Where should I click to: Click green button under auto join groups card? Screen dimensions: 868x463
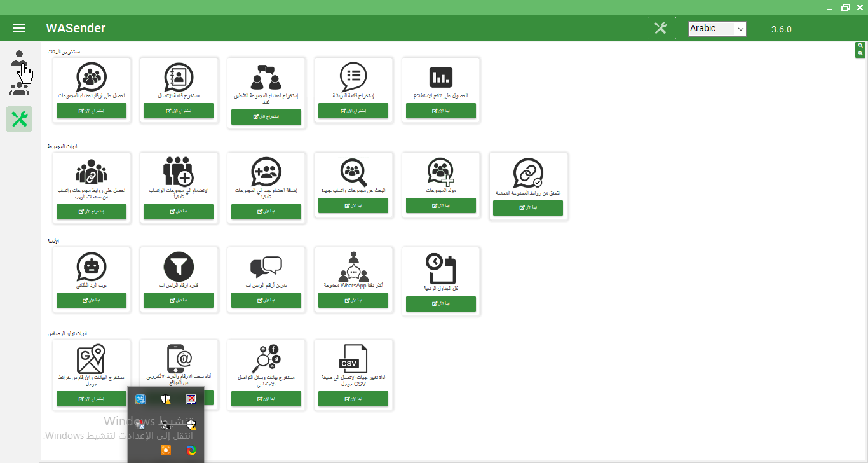tap(179, 212)
